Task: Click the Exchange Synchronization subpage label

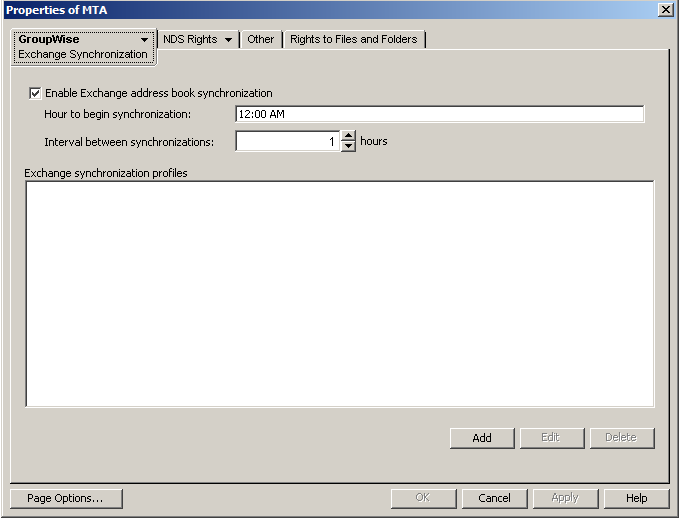Action: [x=83, y=54]
